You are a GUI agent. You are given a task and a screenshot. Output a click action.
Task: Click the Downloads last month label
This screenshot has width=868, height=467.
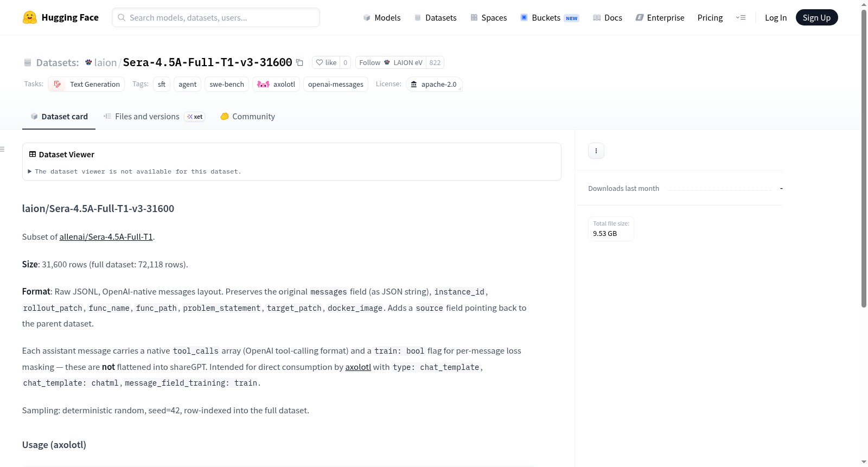(x=624, y=188)
